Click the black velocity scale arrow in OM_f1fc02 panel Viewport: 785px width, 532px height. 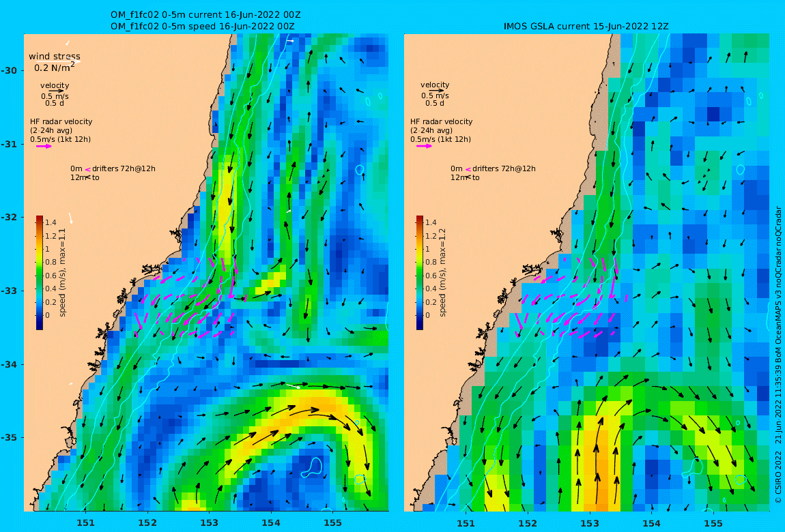(x=55, y=91)
